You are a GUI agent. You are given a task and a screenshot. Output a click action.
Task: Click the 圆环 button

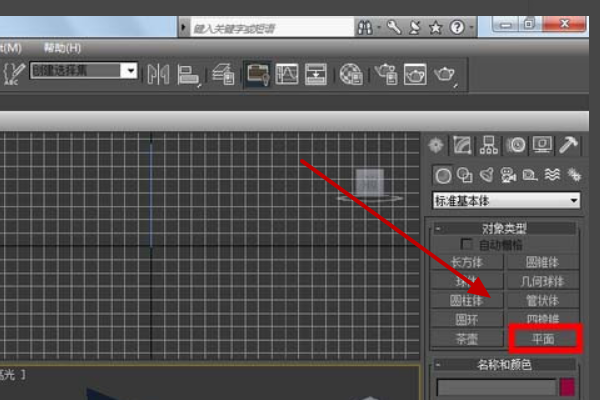point(467,319)
